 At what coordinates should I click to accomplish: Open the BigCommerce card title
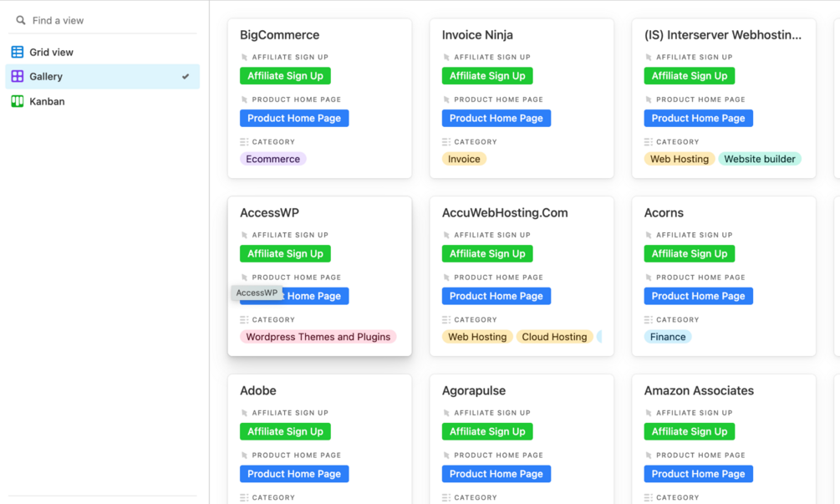pos(280,35)
